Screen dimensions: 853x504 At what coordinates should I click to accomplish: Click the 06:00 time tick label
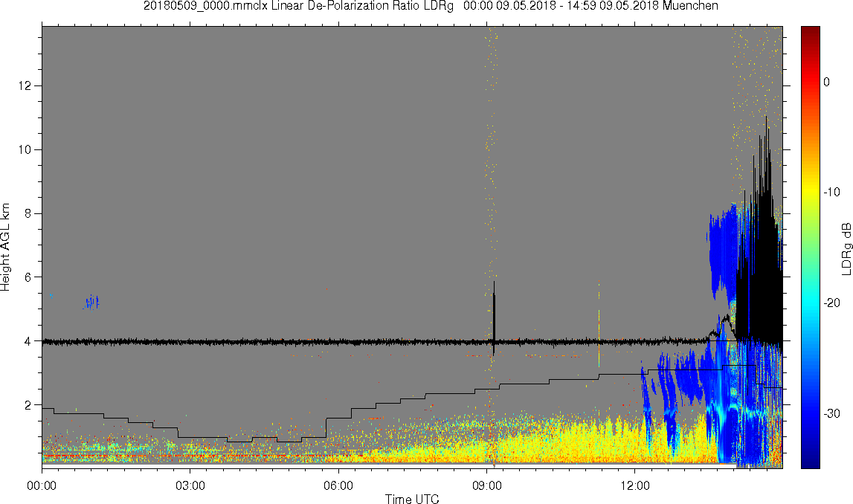[x=338, y=485]
